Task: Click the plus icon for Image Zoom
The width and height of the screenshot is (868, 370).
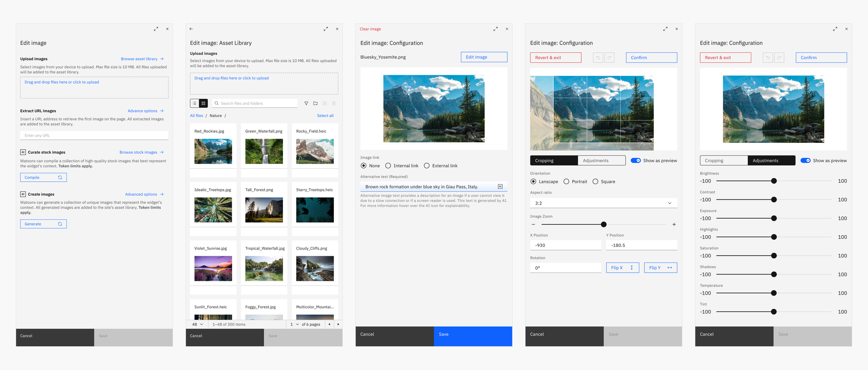Action: point(674,224)
